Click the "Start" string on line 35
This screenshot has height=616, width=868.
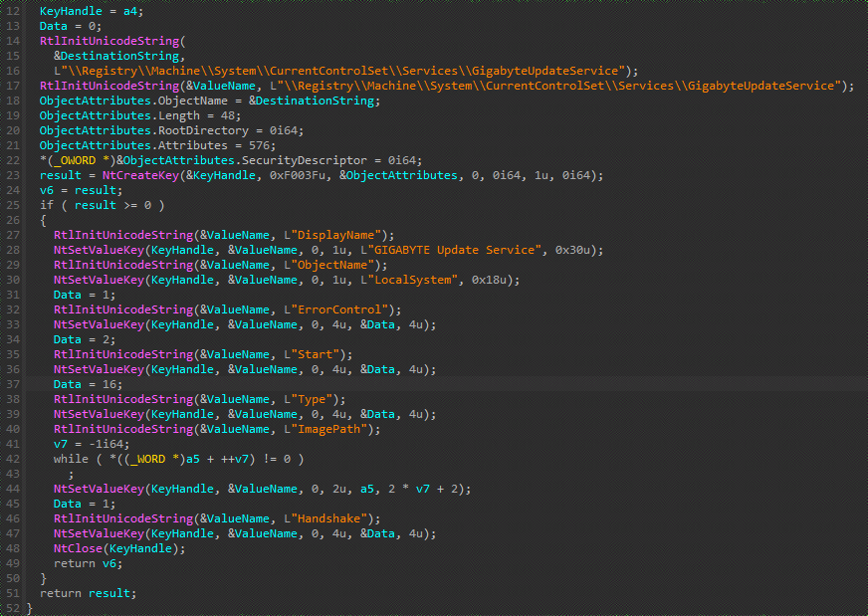pos(315,354)
